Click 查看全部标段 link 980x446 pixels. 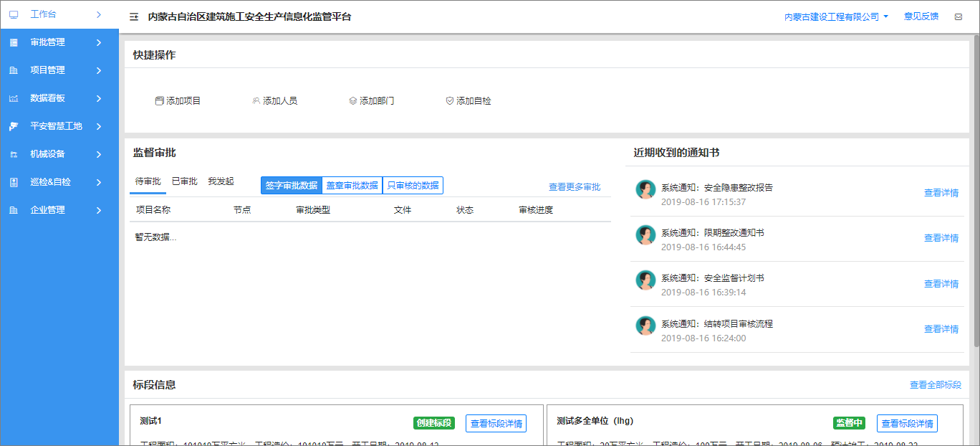click(x=936, y=385)
